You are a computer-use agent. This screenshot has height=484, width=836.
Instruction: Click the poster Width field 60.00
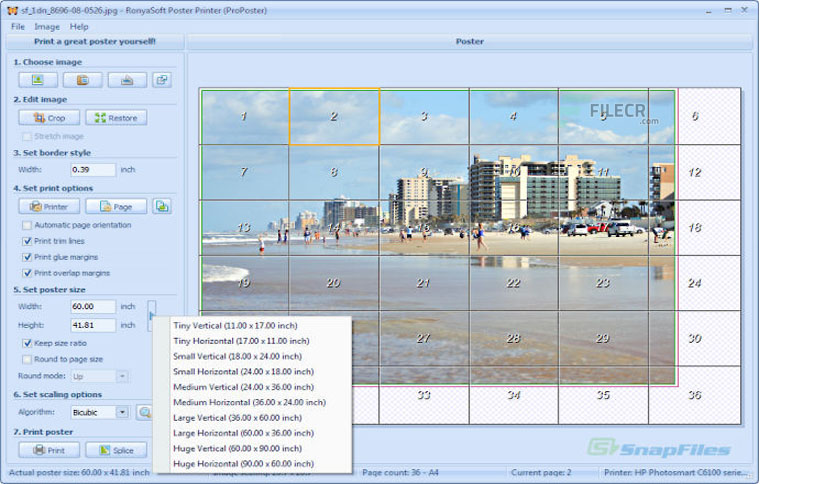[x=93, y=306]
